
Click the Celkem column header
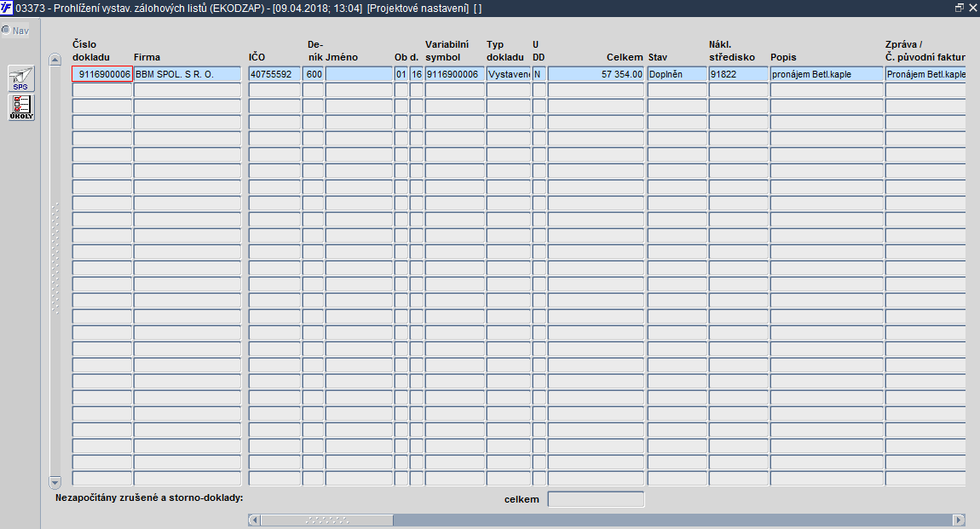point(625,57)
